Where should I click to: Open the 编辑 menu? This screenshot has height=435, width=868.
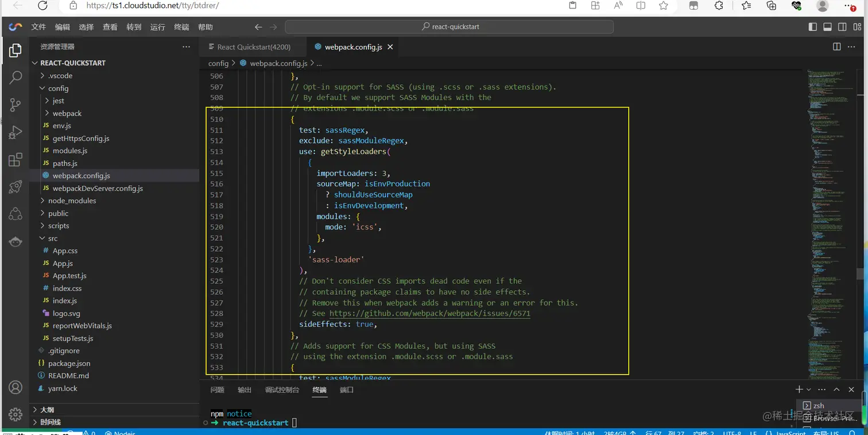[x=63, y=27]
